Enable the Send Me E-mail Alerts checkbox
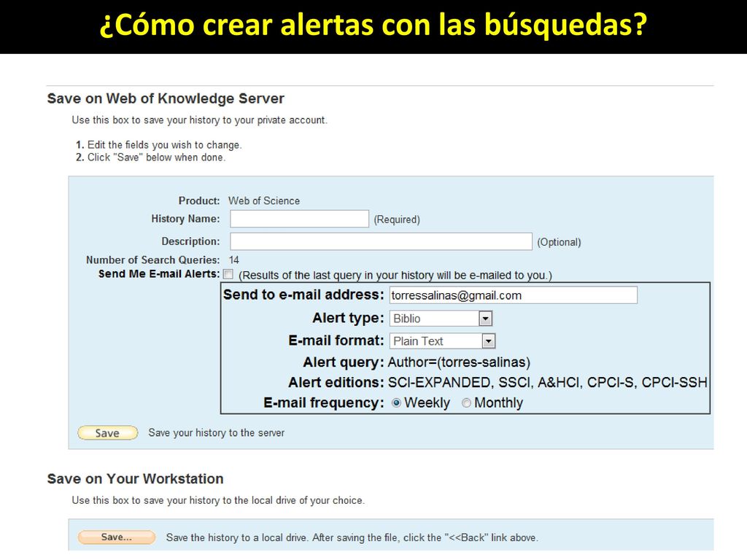Viewport: 747px width, 560px height. [228, 274]
